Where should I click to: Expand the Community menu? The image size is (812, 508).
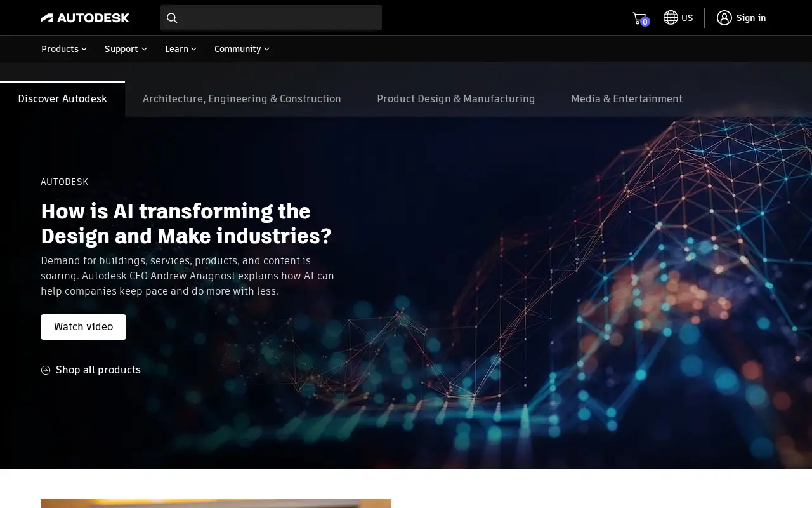click(x=242, y=49)
